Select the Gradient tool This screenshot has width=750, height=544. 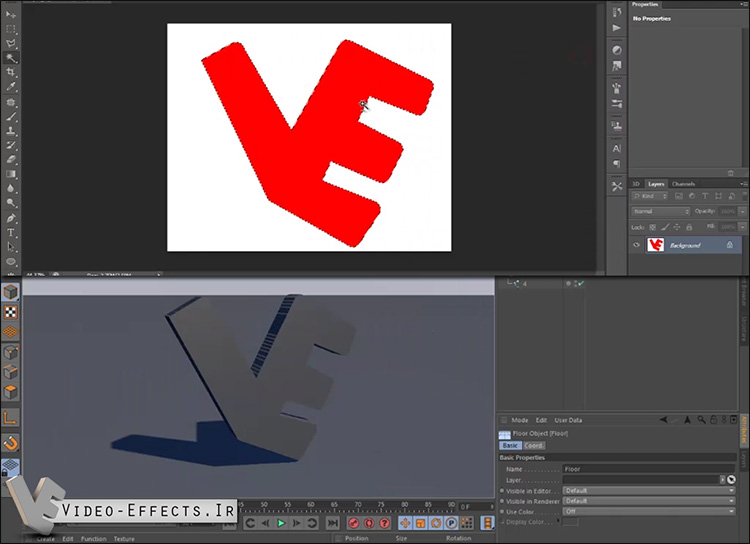coord(11,174)
